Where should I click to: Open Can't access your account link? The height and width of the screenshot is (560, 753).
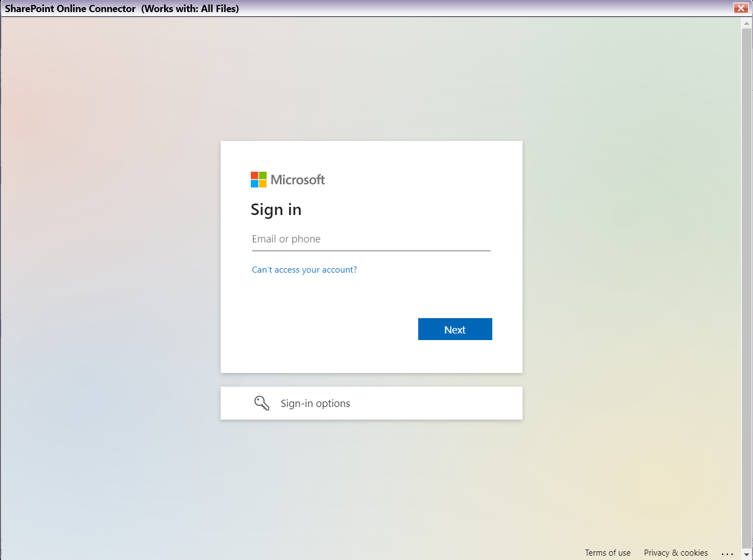click(x=304, y=270)
